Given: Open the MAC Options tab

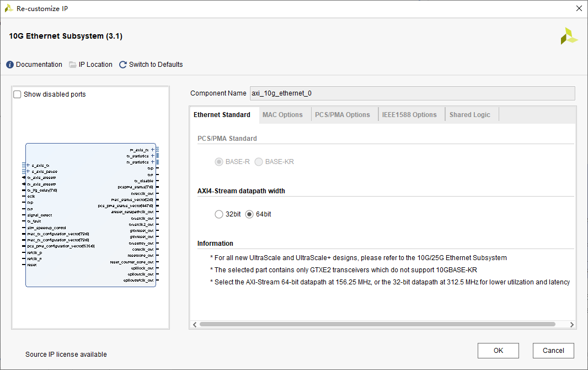Looking at the screenshot, I should click(282, 115).
